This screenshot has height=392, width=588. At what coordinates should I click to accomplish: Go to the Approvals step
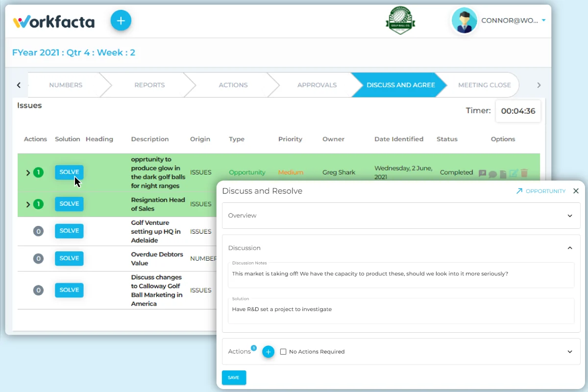click(x=317, y=85)
